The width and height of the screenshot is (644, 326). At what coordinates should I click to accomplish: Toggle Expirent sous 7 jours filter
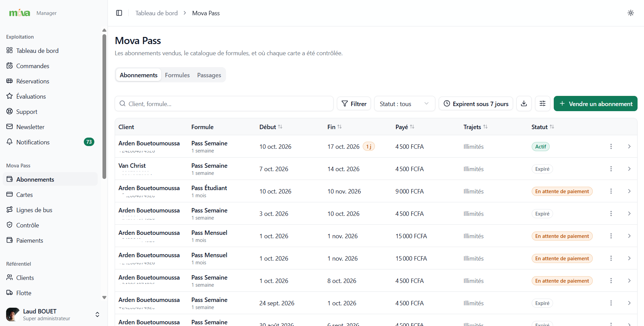tap(476, 104)
